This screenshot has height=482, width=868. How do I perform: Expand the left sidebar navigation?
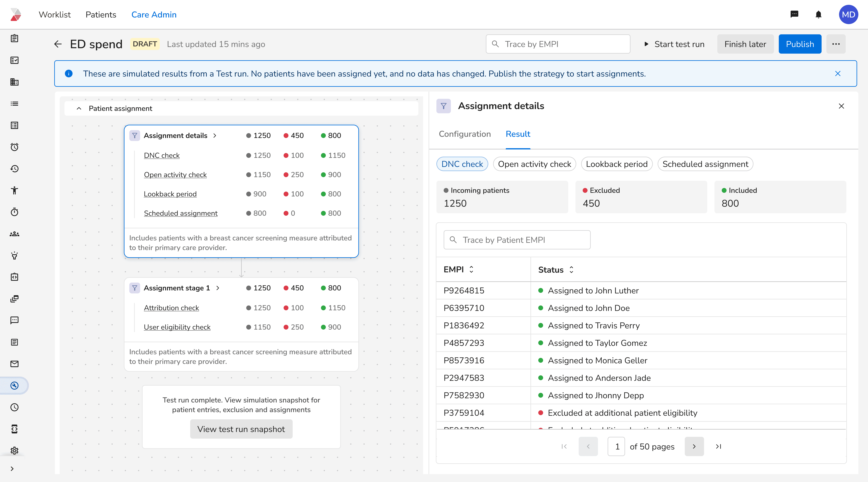(12, 469)
